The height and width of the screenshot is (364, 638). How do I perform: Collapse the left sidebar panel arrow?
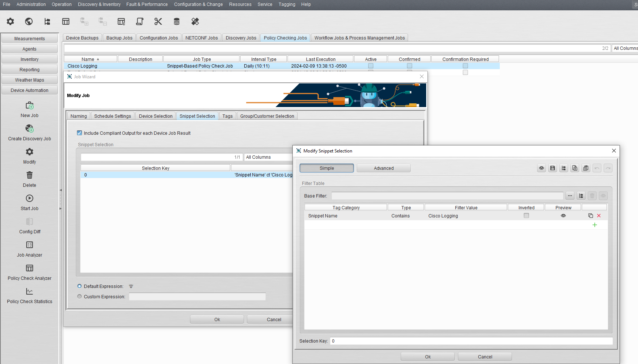tap(61, 190)
